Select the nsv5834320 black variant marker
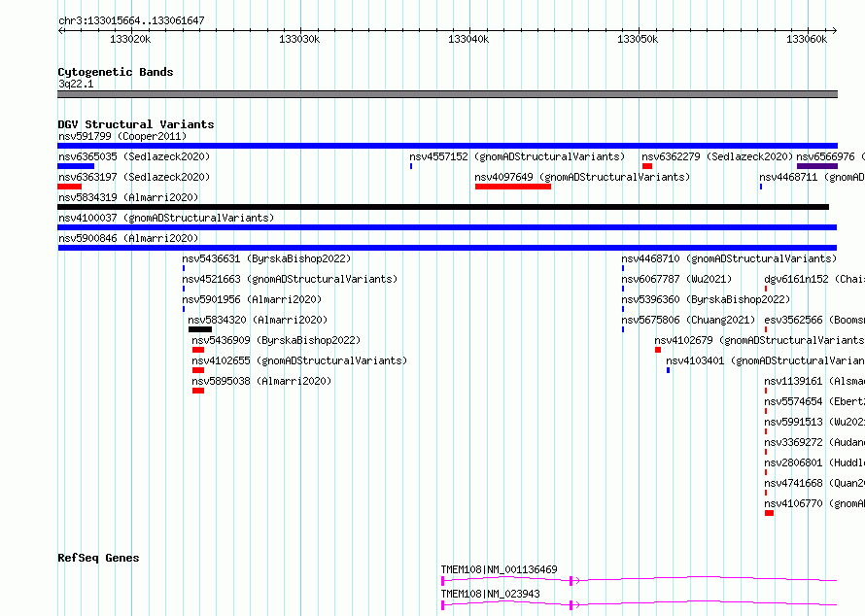This screenshot has width=865, height=616. click(199, 329)
